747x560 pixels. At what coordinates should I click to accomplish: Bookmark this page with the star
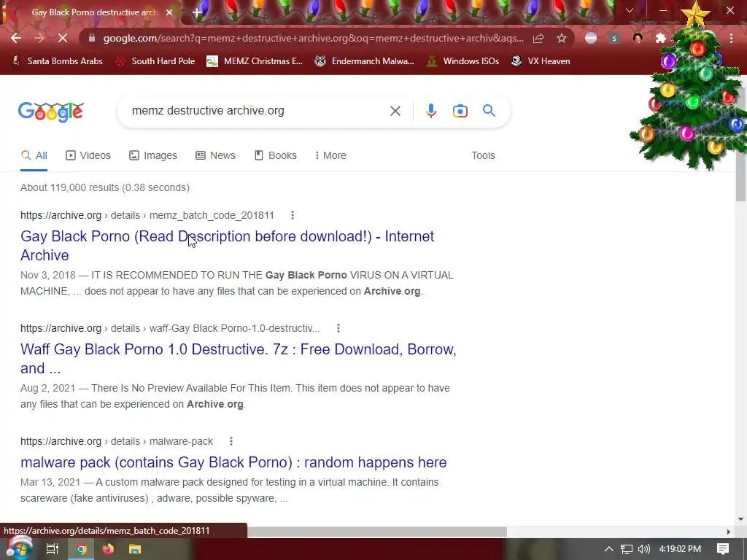pyautogui.click(x=562, y=38)
